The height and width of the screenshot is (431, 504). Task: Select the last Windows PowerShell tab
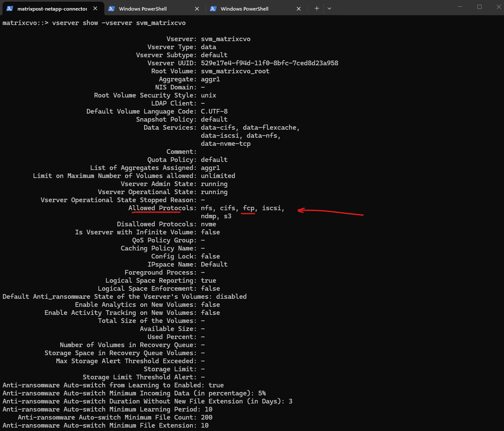[x=245, y=8]
